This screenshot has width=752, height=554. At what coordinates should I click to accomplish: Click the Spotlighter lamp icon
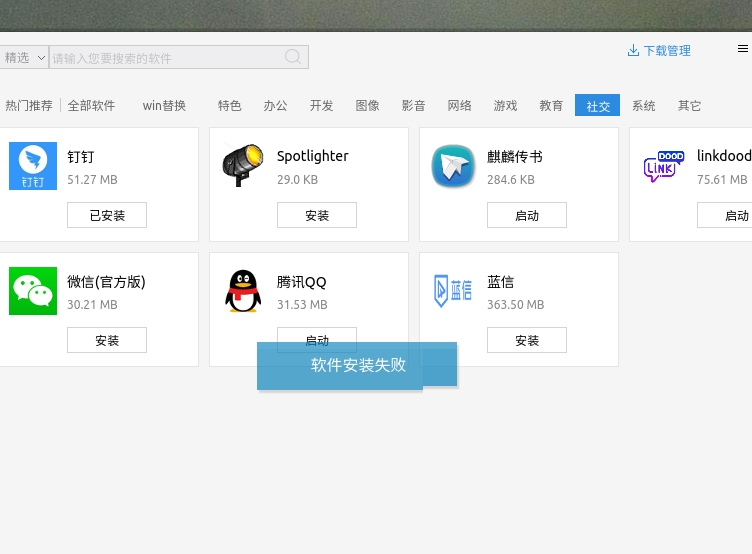[243, 166]
